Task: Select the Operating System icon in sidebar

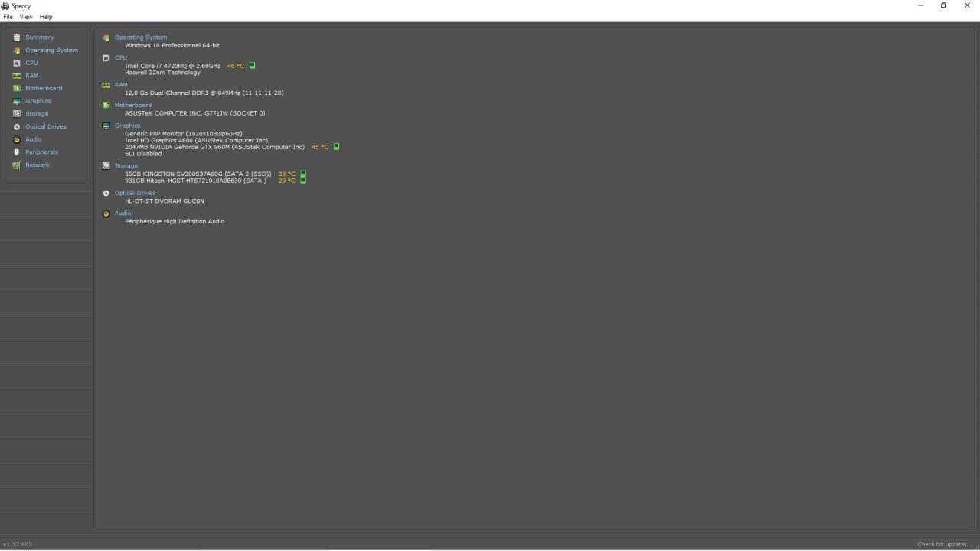Action: (17, 51)
